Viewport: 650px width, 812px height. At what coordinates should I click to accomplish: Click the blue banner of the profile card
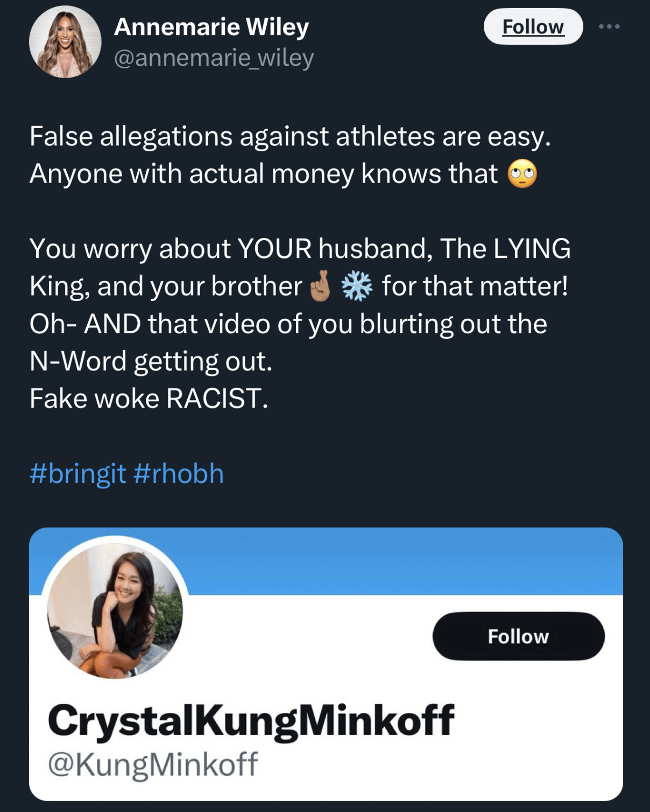pos(404,560)
